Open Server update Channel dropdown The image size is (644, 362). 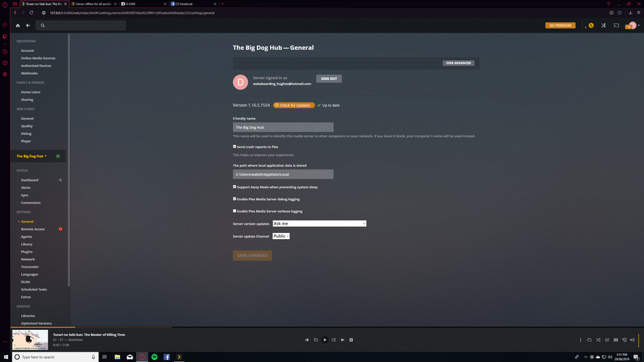point(281,236)
